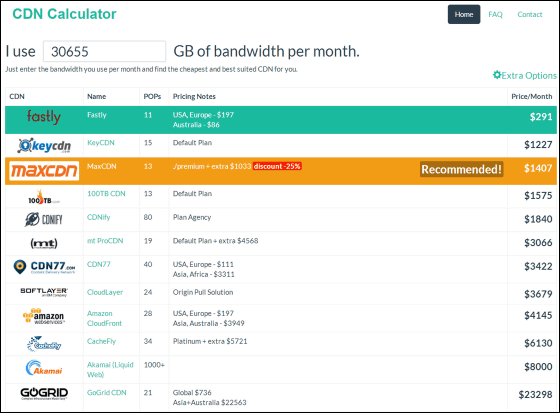560x413 pixels.
Task: Select the $4145 CloudFront price
Action: click(538, 315)
